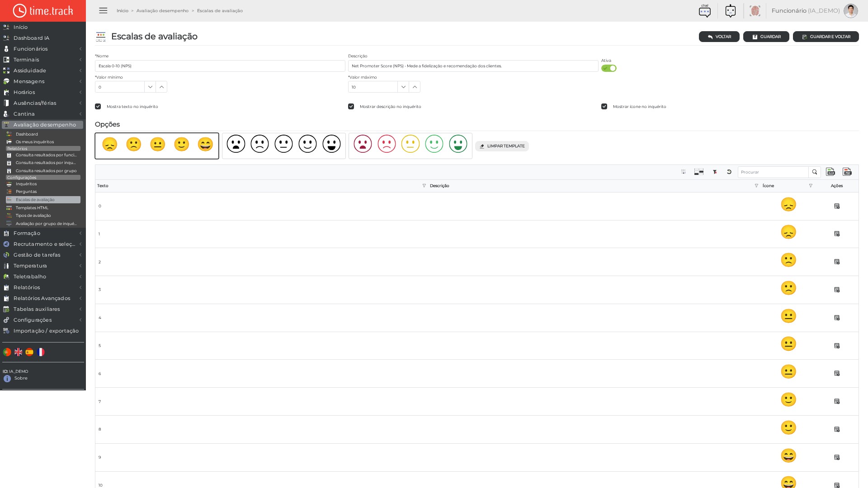Viewport: 868px width, 488px height.
Task: Open filter for Descrição column
Action: pyautogui.click(x=756, y=186)
